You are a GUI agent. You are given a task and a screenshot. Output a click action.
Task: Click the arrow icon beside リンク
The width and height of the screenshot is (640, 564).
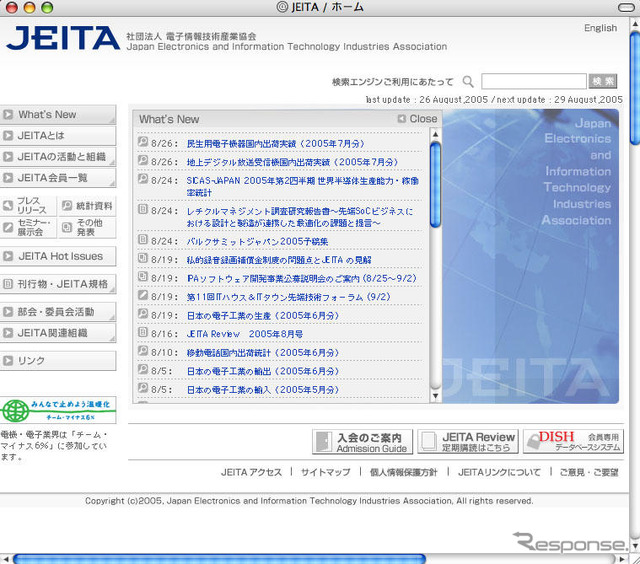(8, 360)
